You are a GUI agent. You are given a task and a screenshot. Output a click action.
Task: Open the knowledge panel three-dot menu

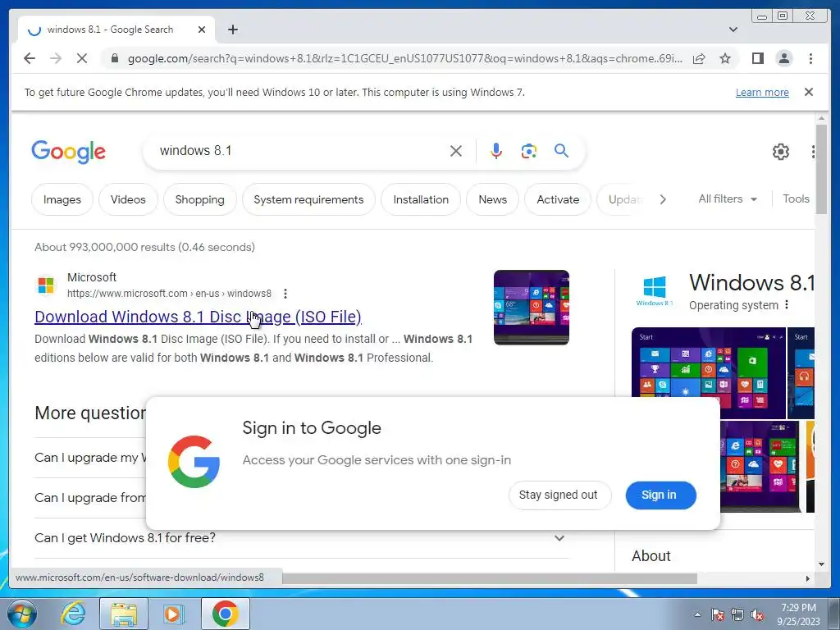click(787, 305)
